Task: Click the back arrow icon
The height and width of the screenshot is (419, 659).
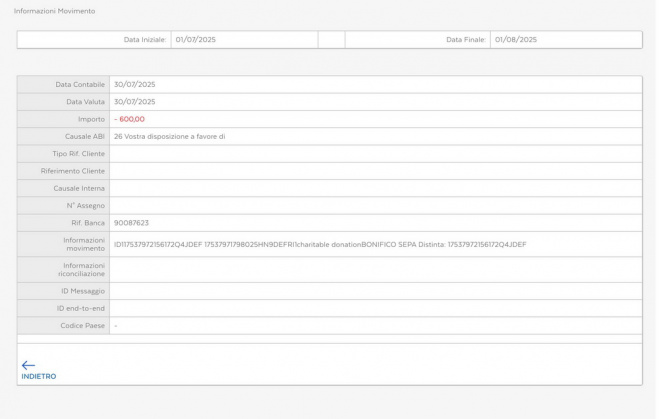Action: click(x=28, y=365)
